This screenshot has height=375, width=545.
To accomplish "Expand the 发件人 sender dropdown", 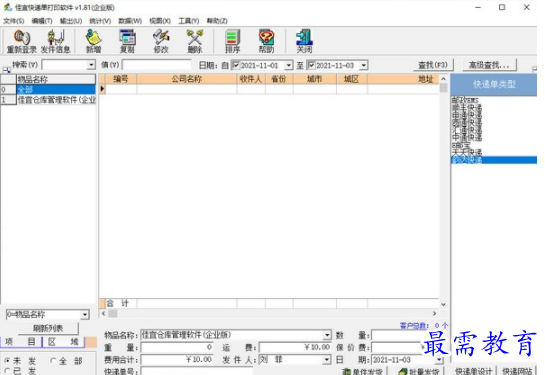I will pos(326,359).
